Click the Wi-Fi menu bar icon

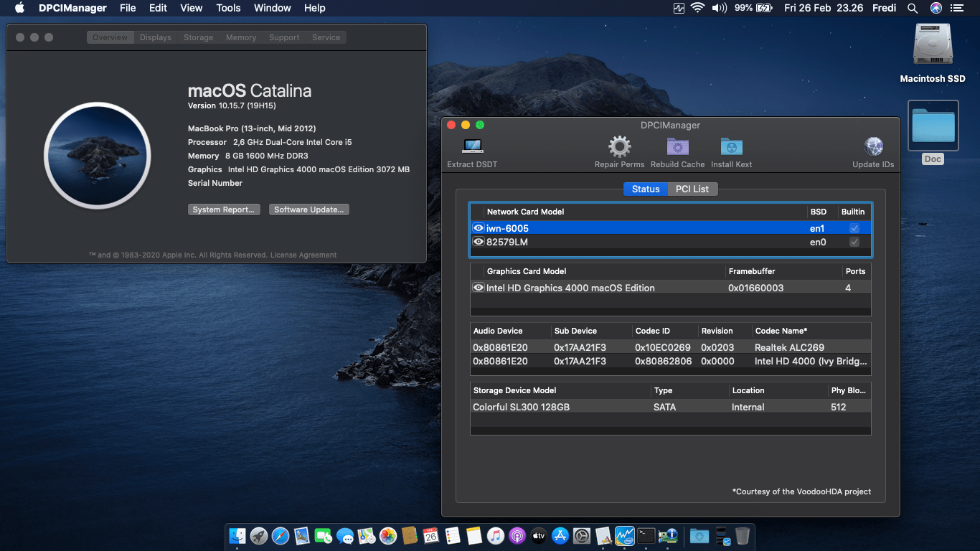[x=697, y=8]
